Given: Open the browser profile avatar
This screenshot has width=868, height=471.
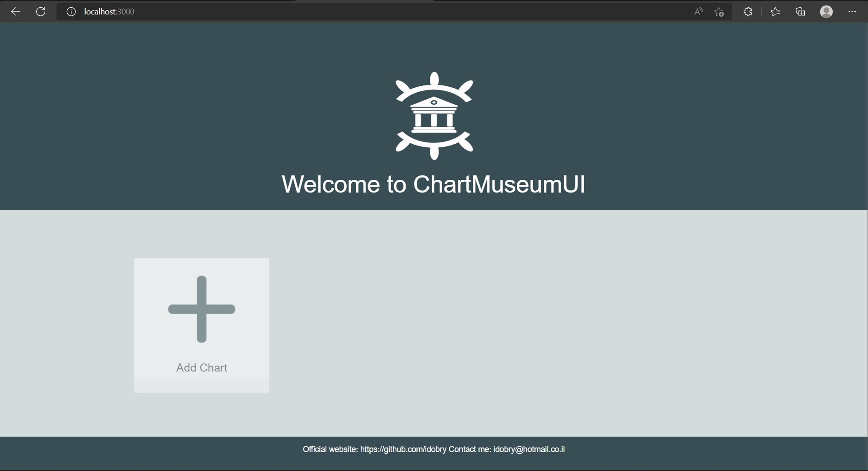Looking at the screenshot, I should 826,12.
